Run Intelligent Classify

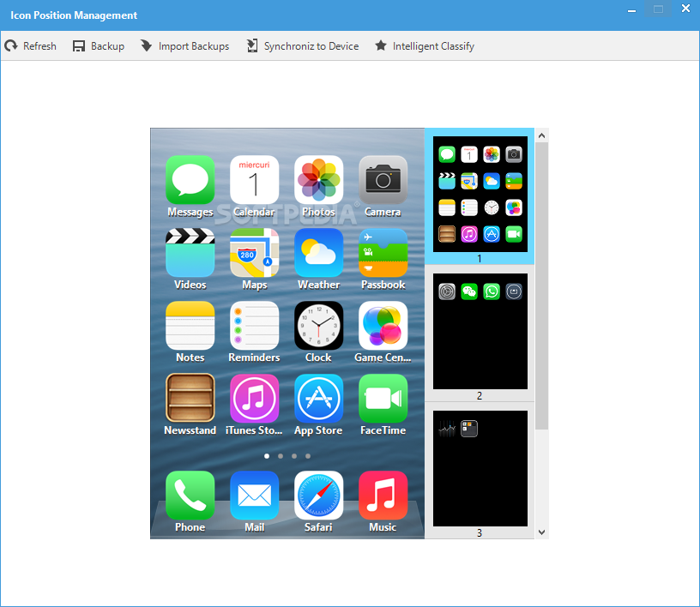[425, 46]
